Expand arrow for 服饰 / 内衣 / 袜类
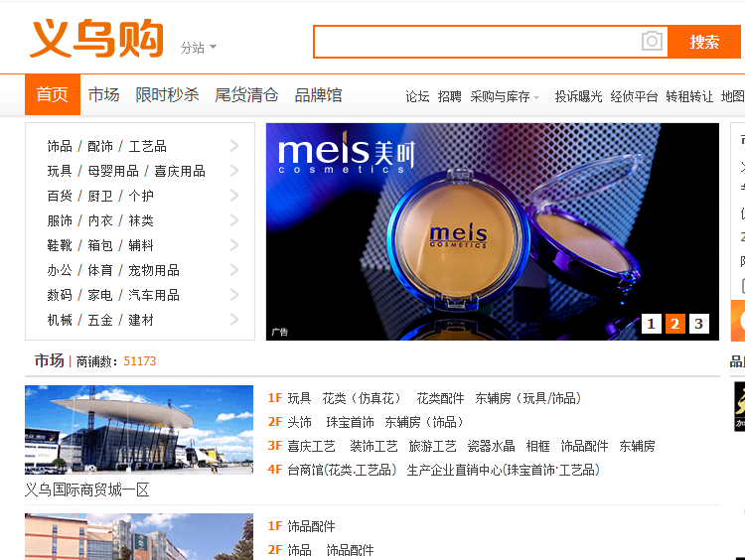 [234, 219]
